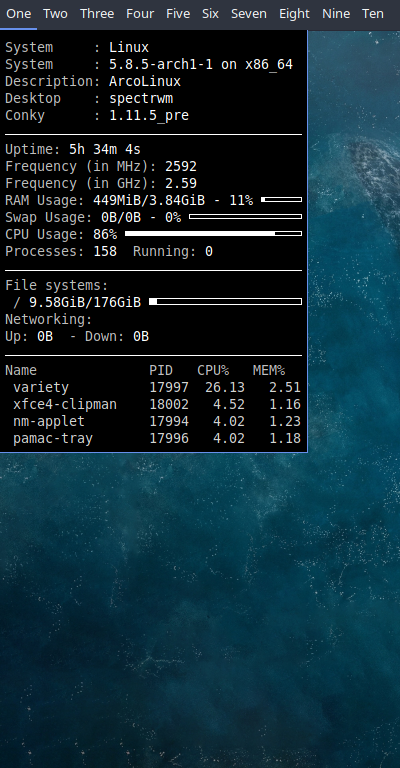Switch to workspace Four

click(140, 14)
